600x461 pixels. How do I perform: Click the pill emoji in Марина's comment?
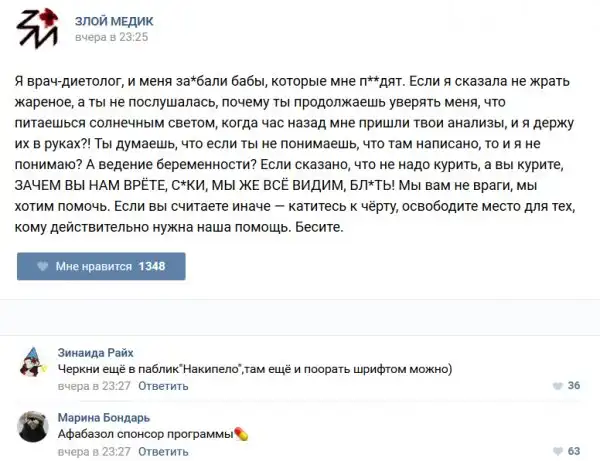pyautogui.click(x=240, y=434)
